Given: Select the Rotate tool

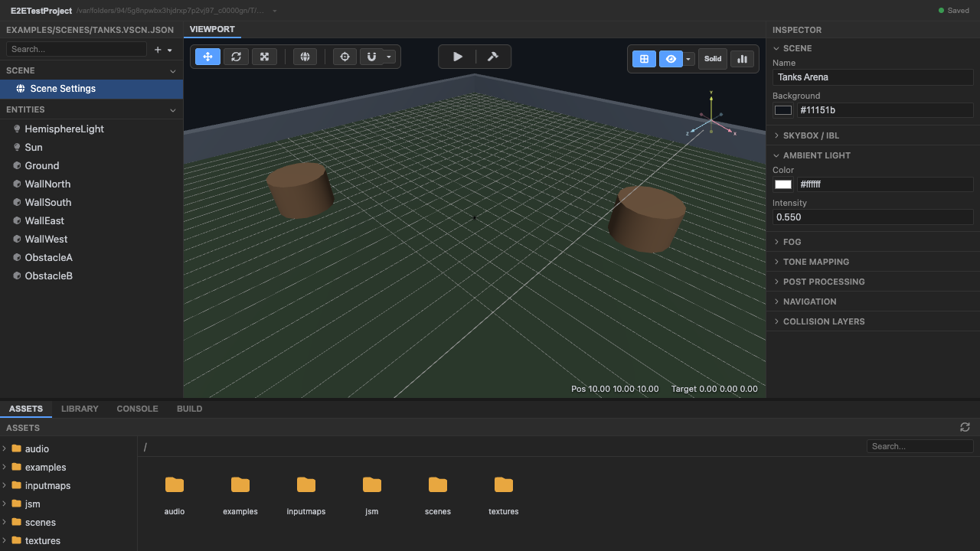Looking at the screenshot, I should coord(236,57).
